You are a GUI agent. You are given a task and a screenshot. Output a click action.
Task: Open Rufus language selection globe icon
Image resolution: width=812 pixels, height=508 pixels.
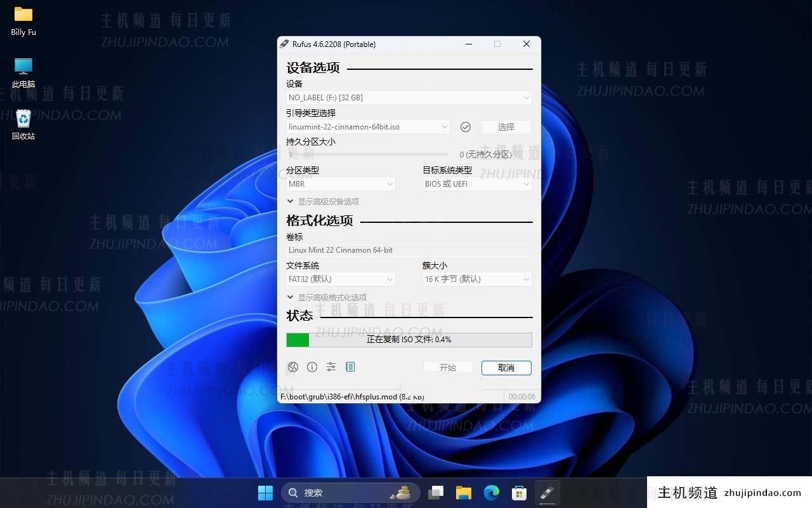click(292, 367)
